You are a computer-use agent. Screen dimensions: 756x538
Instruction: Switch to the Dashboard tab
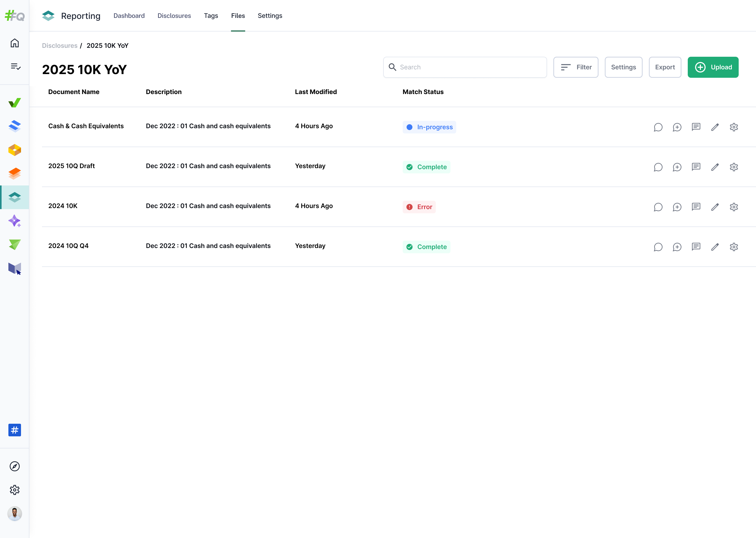click(x=129, y=15)
